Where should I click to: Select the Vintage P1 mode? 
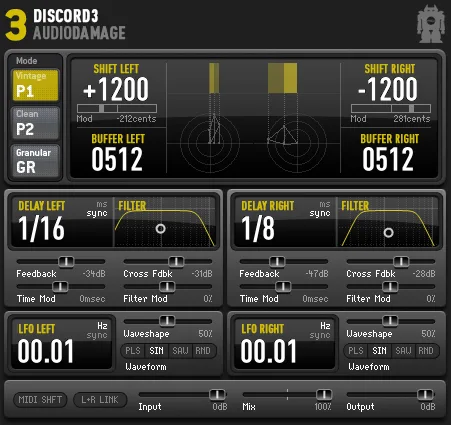(x=35, y=85)
